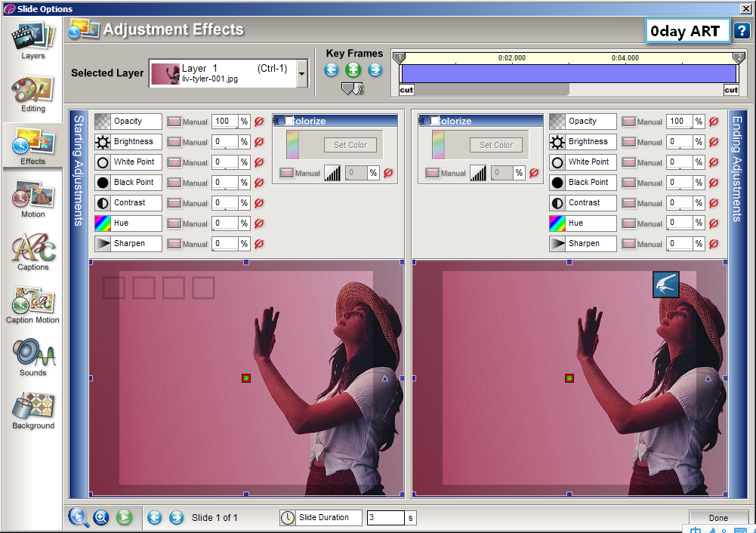The image size is (756, 533).
Task: Go to the previous key frame
Action: [x=332, y=70]
